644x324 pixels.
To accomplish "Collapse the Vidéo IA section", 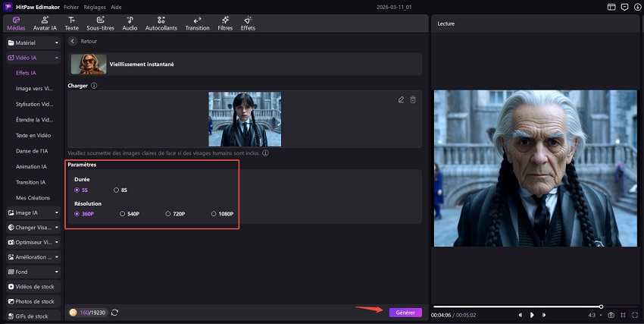I will 33,58.
